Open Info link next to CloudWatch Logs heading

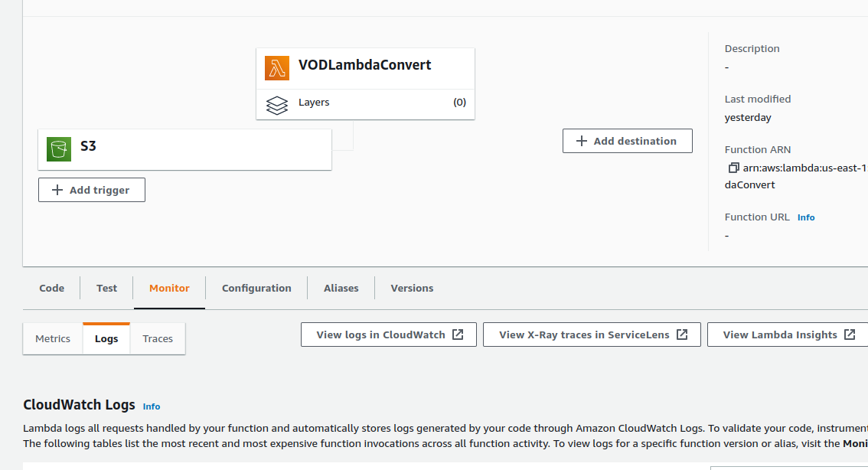(152, 406)
